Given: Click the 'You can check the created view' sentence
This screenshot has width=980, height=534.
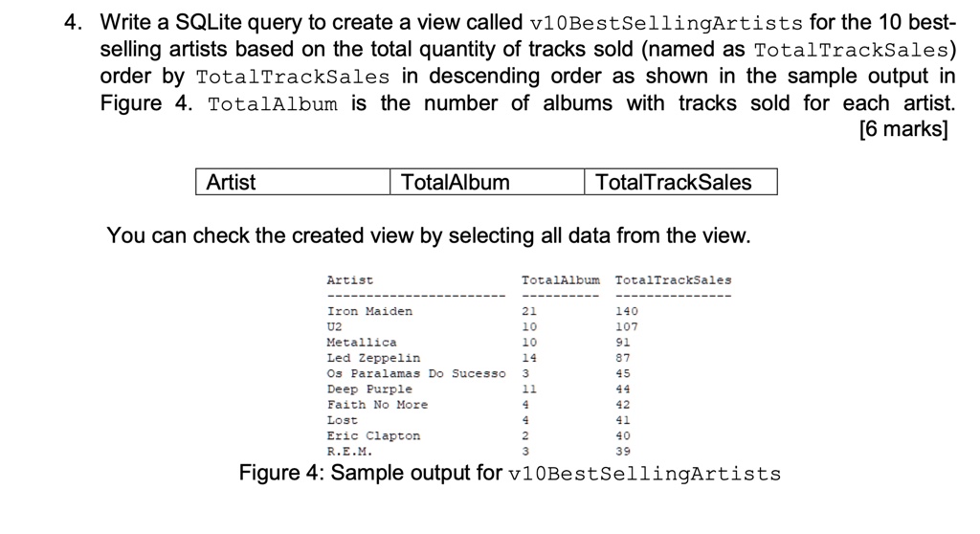Looking at the screenshot, I should [x=428, y=235].
